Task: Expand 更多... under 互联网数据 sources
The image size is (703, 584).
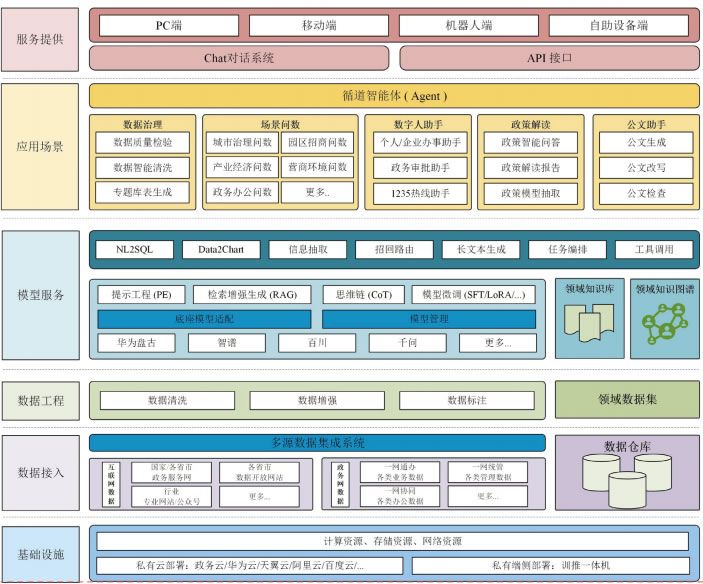Action: [259, 496]
